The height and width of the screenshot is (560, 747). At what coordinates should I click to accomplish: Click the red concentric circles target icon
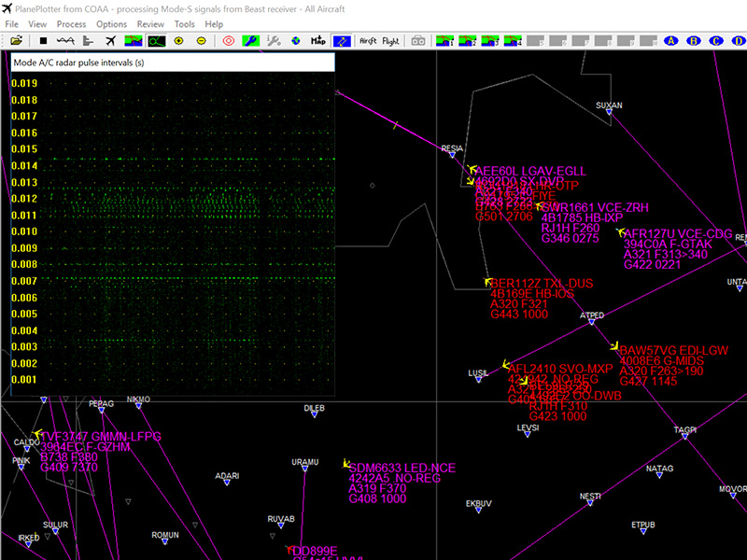coord(229,41)
